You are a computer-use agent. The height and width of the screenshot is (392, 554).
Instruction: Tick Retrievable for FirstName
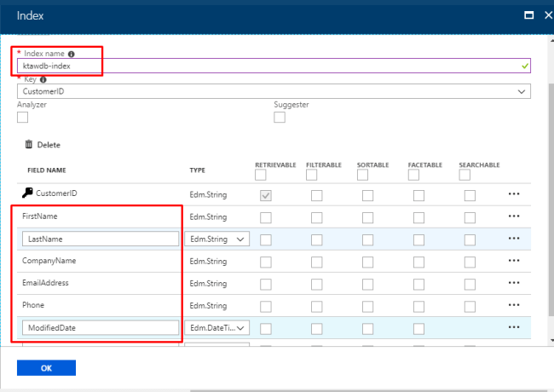(266, 218)
